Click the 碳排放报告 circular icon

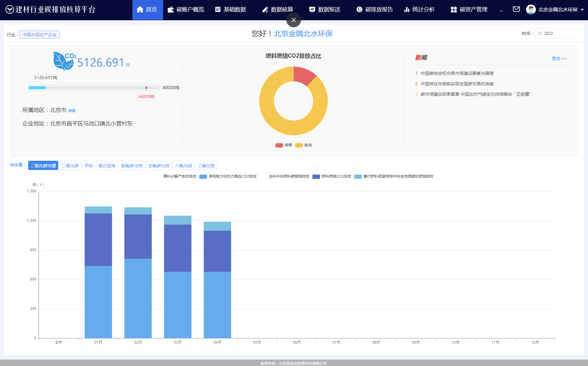pyautogui.click(x=359, y=10)
